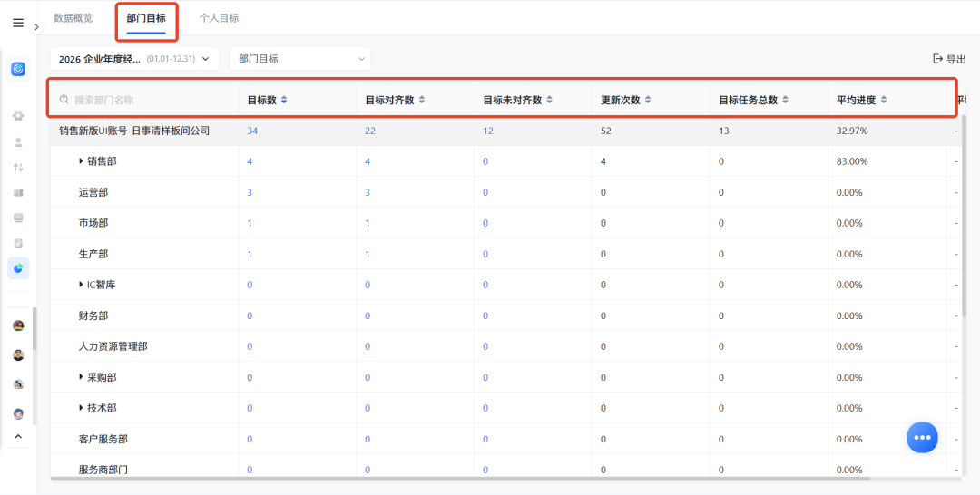Open the person profile icon in sidebar
Image resolution: width=980 pixels, height=495 pixels.
[x=18, y=142]
